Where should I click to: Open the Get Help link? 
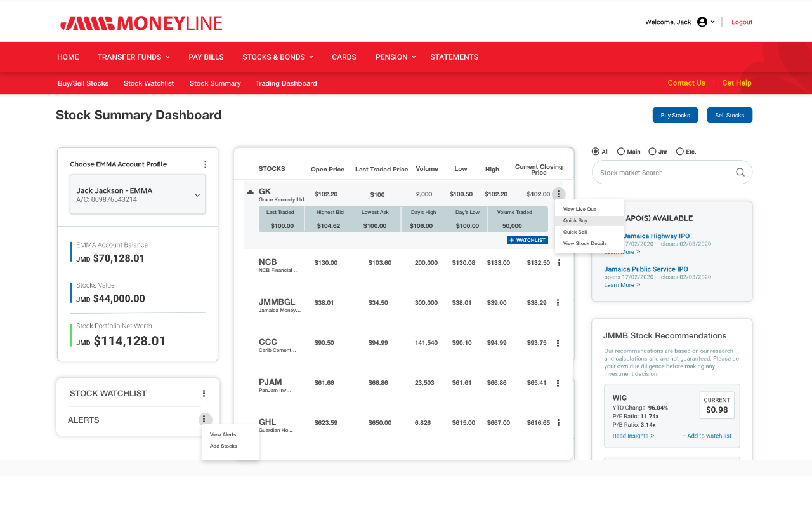pyautogui.click(x=737, y=83)
